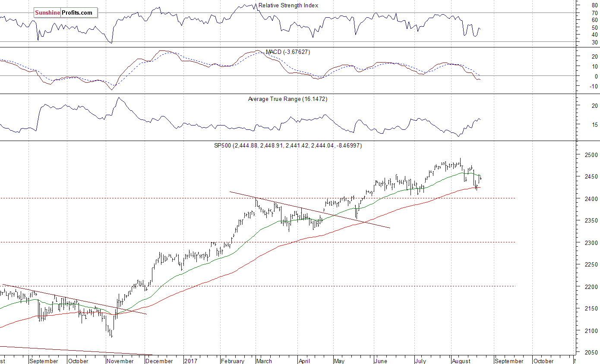Select the June date label
Screen dimensions: 600x364
tap(382, 361)
